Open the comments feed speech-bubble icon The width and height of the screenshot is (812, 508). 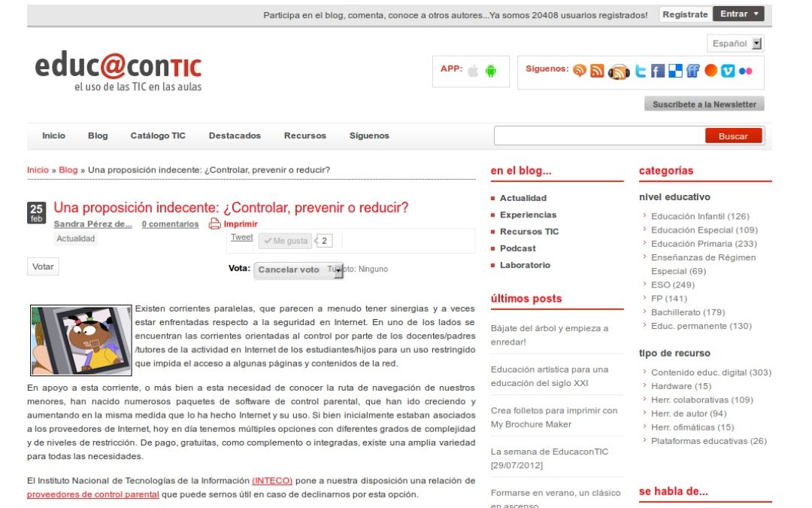(580, 71)
